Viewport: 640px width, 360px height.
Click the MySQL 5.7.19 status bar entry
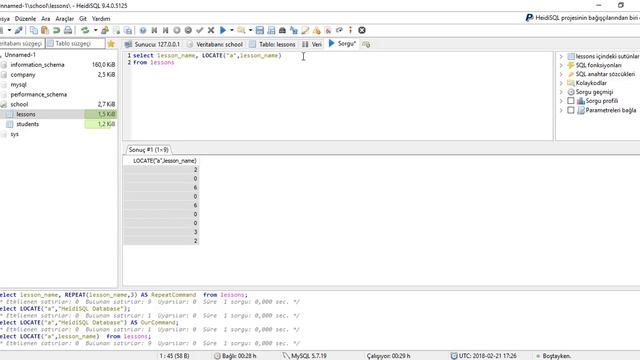tap(304, 356)
